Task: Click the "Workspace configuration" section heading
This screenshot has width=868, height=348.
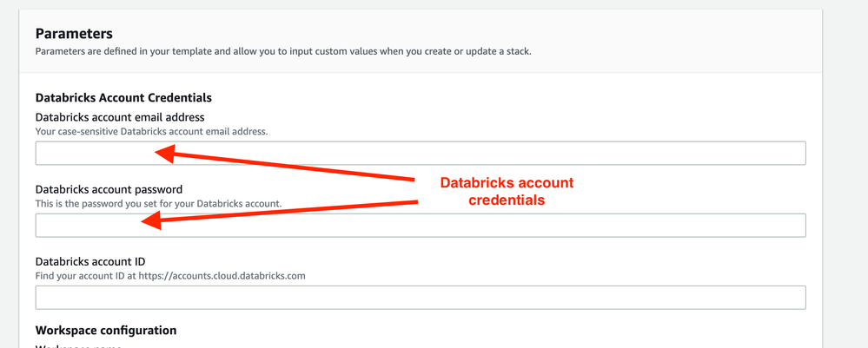Action: coord(106,331)
